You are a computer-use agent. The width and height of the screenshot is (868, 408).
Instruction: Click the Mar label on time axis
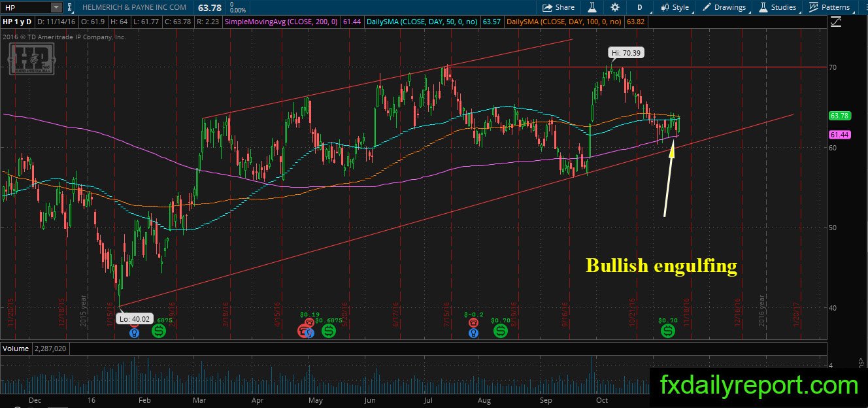click(x=200, y=400)
